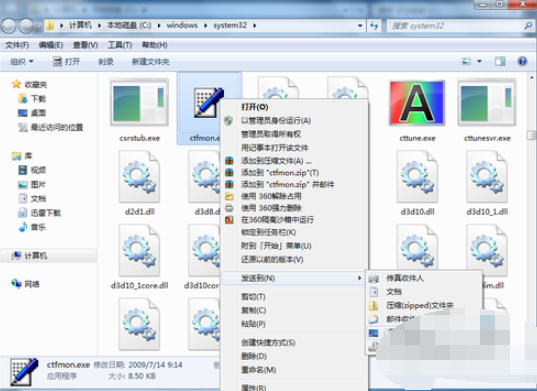
Task: Click the 刻录 toolbar button
Action: point(106,62)
